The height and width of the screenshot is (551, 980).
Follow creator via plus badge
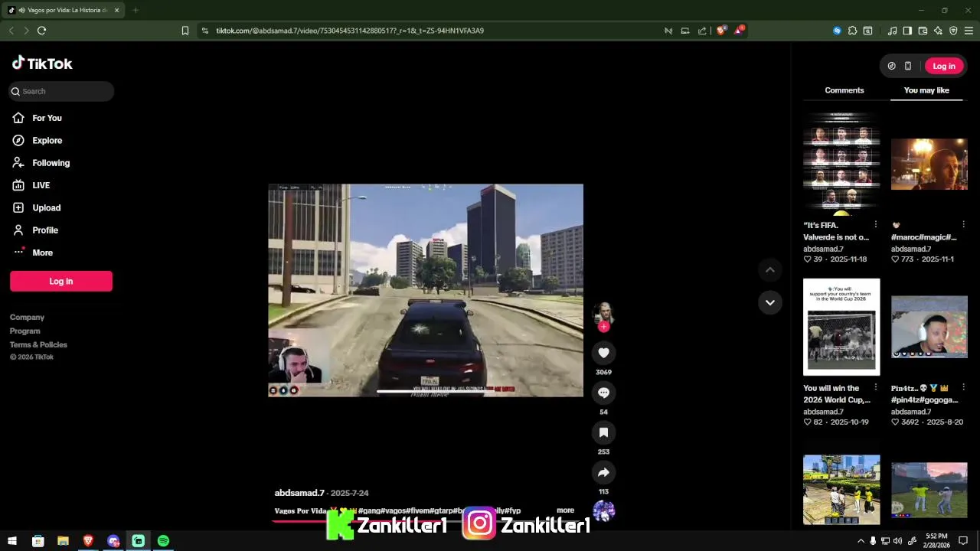click(603, 326)
